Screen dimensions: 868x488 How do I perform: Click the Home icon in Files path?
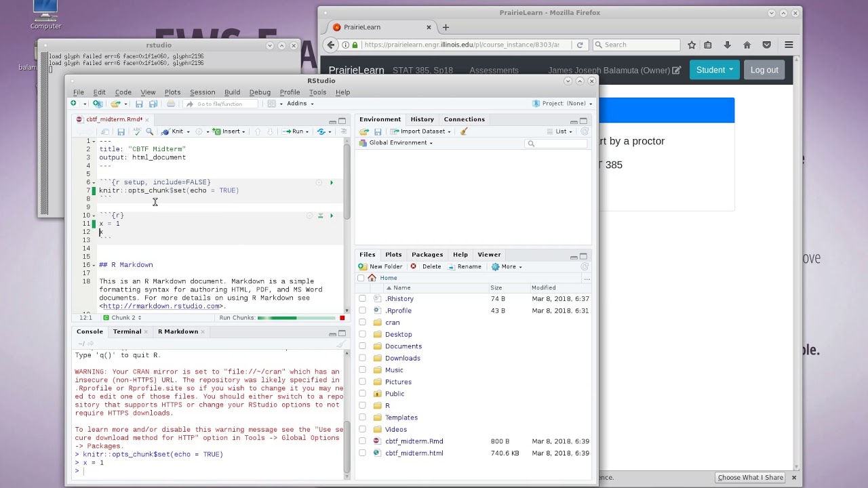click(372, 278)
